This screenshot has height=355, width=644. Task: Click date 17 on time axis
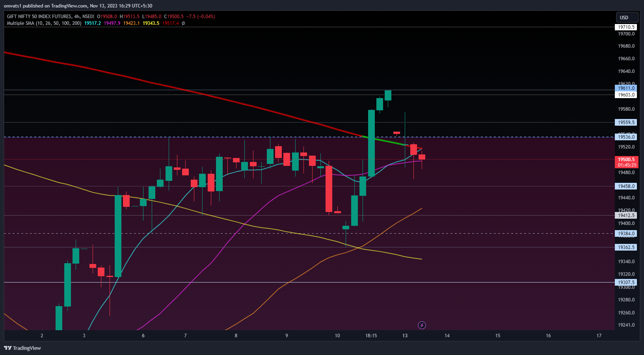tap(599, 336)
